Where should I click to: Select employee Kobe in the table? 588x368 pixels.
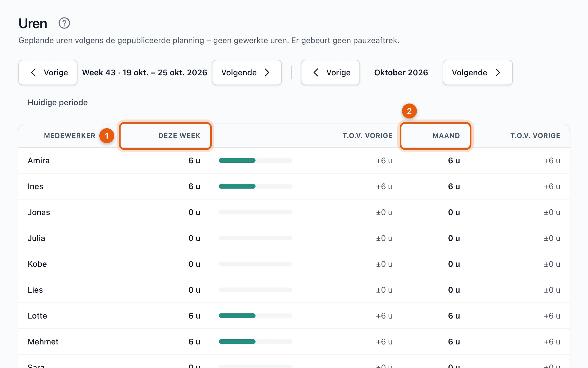(37, 264)
